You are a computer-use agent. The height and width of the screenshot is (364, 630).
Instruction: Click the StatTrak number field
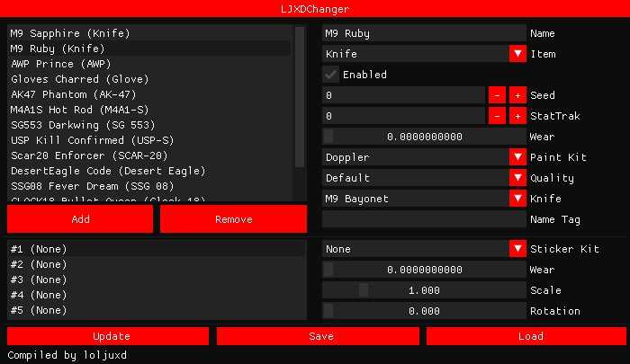pos(404,116)
